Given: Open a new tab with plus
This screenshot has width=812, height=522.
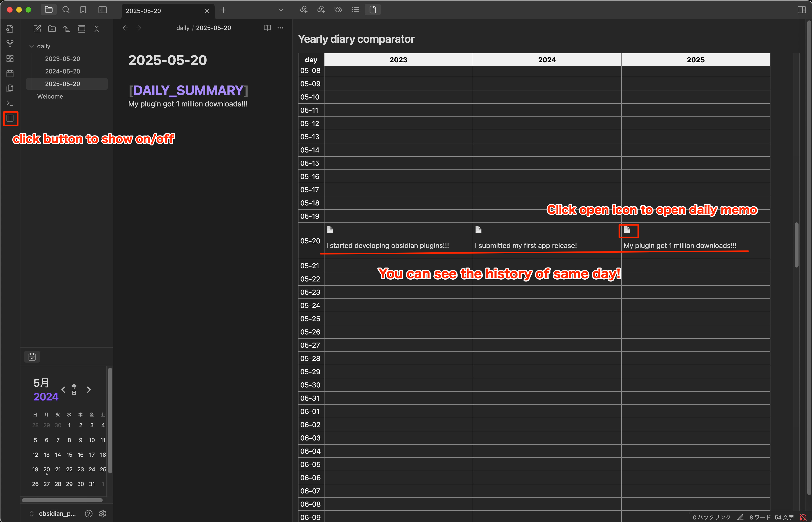Looking at the screenshot, I should 223,10.
